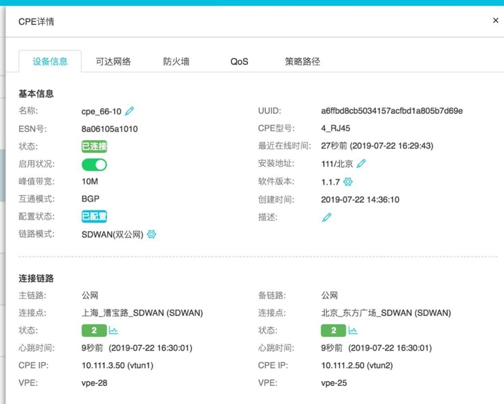
Task: Close the CPE详情 dialog
Action: tap(495, 21)
